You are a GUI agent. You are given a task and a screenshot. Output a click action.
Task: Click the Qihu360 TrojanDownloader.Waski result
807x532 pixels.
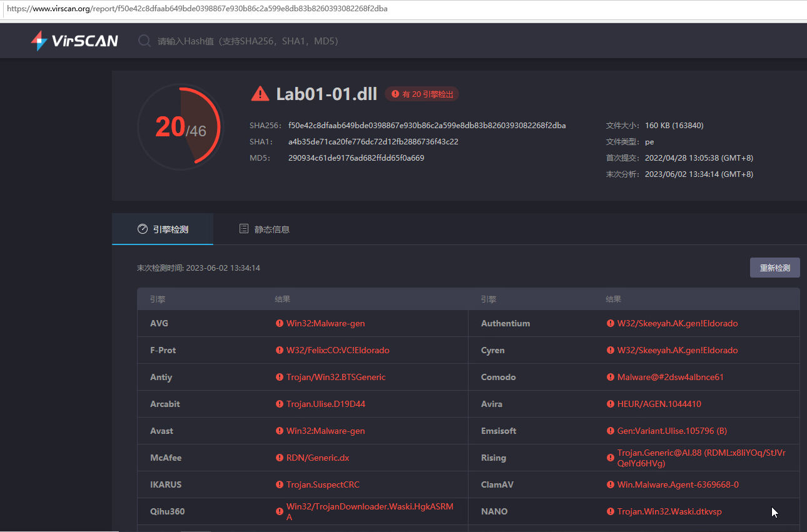tap(369, 512)
